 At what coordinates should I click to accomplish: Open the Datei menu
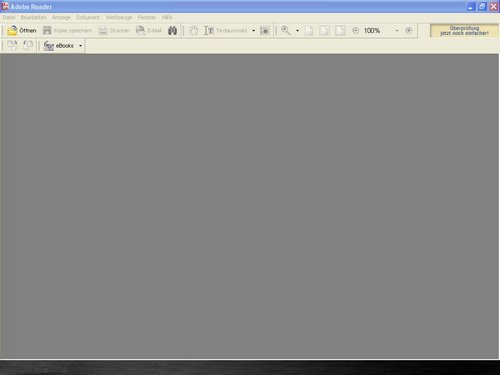pos(9,17)
